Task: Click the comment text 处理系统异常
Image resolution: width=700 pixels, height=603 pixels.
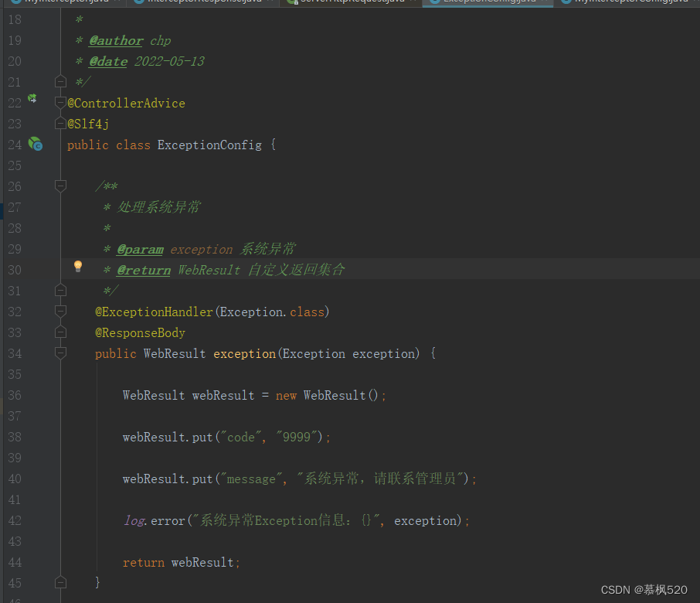Action: tap(159, 207)
